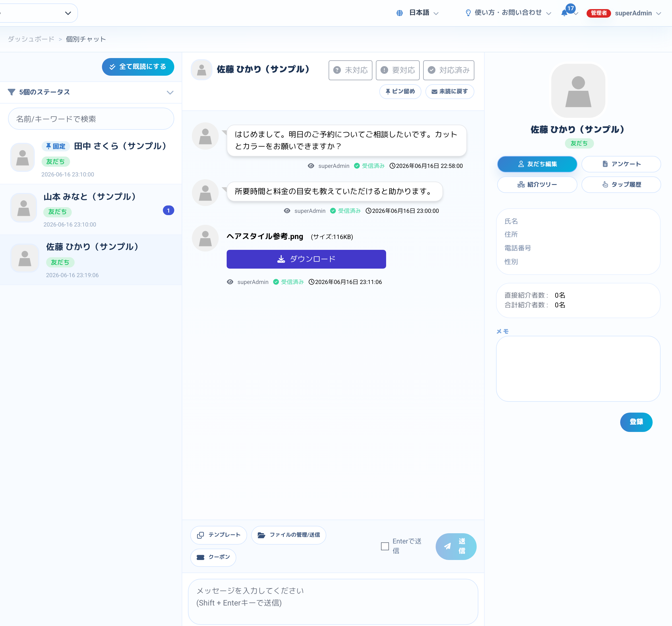Viewport: 672px width, 626px height.
Task: Mark chat as 対応済み
Action: (x=449, y=70)
